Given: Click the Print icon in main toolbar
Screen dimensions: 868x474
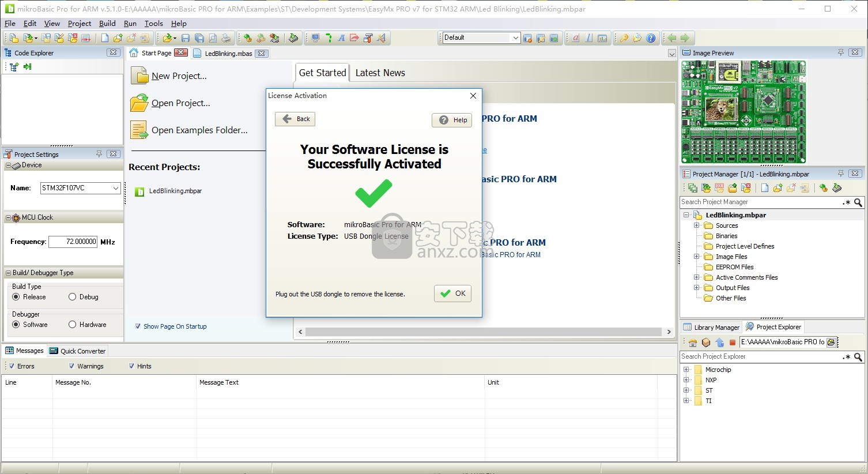Looking at the screenshot, I should coord(226,38).
